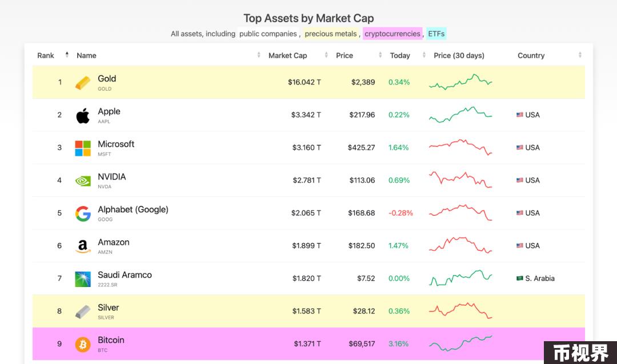Click Alphabet daily change -0.28%
This screenshot has width=617, height=364.
coord(400,213)
